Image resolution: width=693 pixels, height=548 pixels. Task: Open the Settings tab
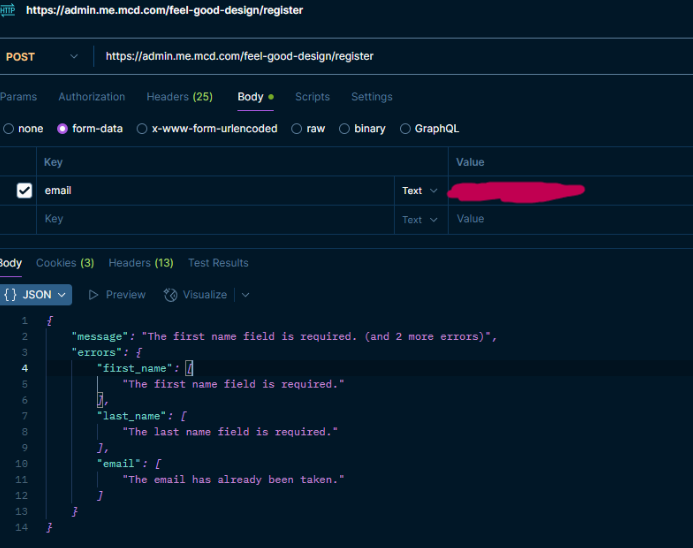coord(372,97)
